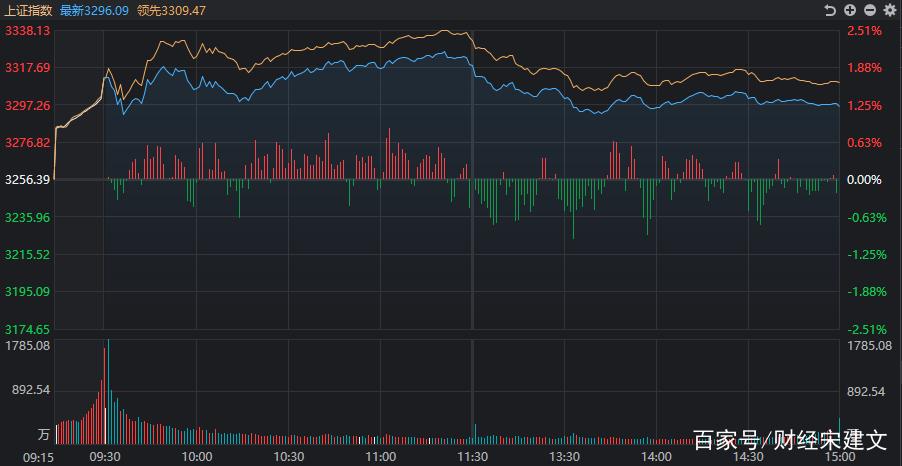
Task: Click the 百家号/财经宋建文 watermark text
Action: tap(790, 439)
